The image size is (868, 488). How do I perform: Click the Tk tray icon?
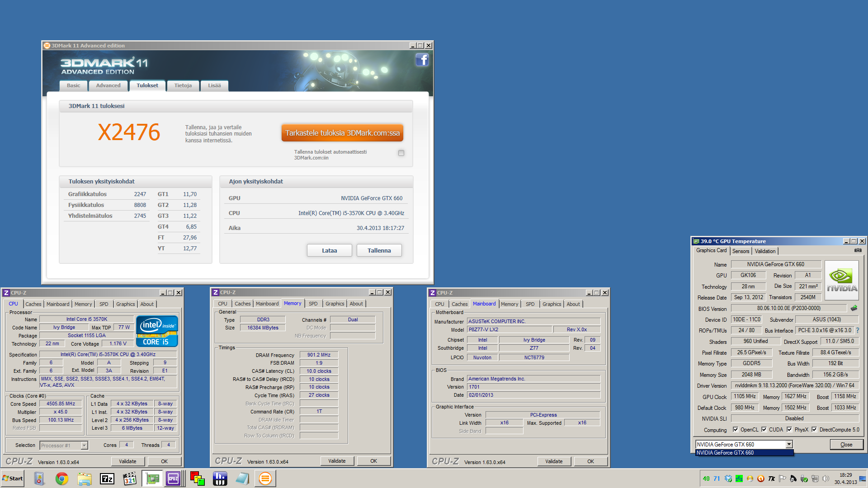point(772,479)
